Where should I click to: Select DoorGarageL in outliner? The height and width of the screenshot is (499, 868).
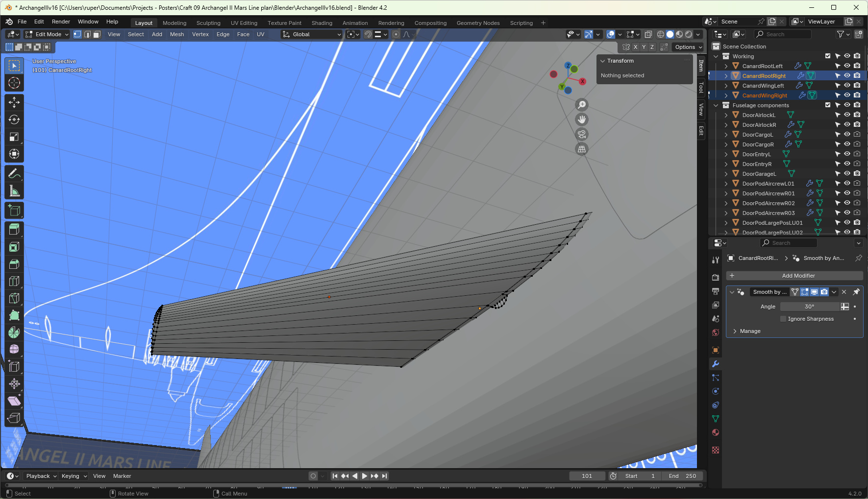click(x=759, y=174)
